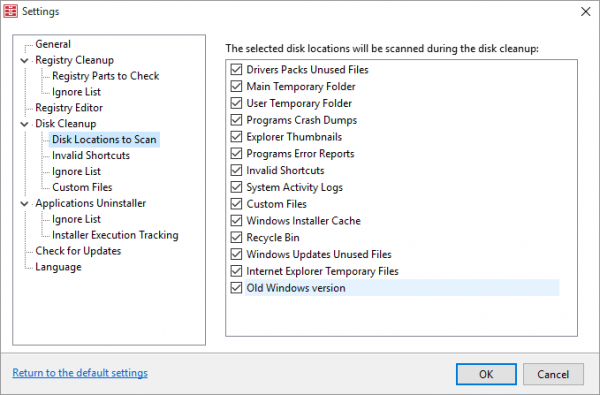
Task: Toggle System Activity Logs checkbox
Action: [236, 187]
